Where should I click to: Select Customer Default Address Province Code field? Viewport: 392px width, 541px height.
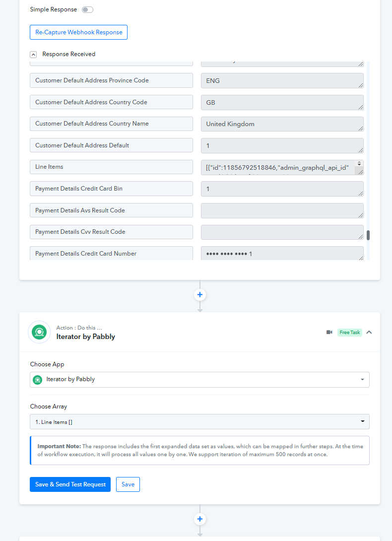[x=111, y=80]
